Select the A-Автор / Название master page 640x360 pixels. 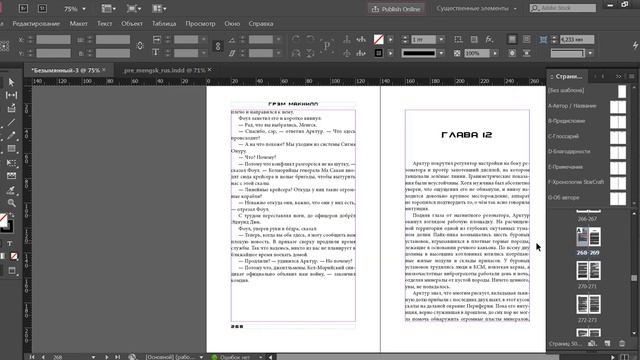click(x=587, y=106)
